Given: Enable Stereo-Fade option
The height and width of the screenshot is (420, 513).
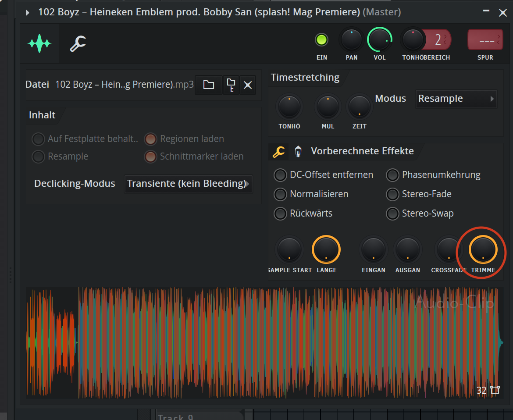Looking at the screenshot, I should (x=392, y=194).
